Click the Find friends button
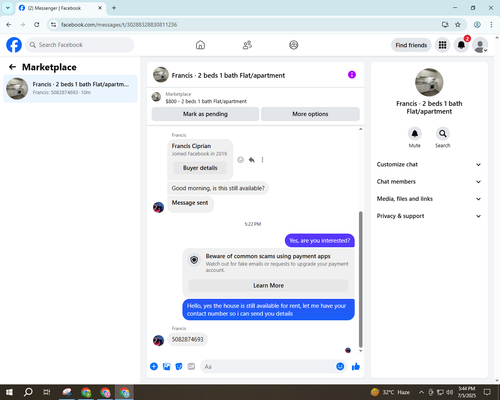The height and width of the screenshot is (400, 500). [411, 45]
